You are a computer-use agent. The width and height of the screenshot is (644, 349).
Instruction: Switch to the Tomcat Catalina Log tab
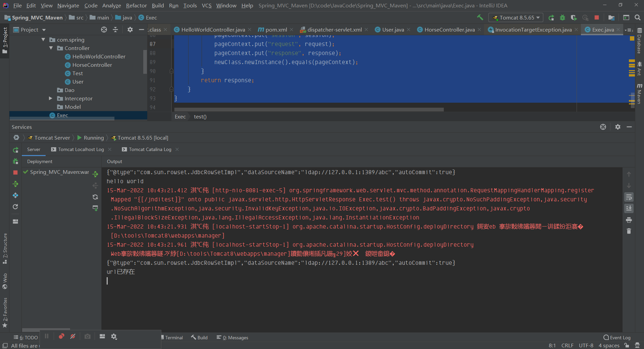click(150, 149)
